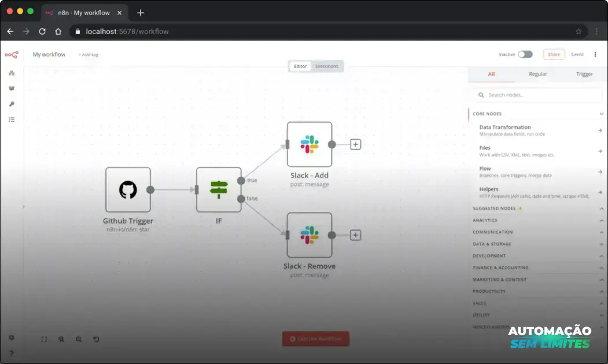Switch to the All nodes tab

click(491, 74)
